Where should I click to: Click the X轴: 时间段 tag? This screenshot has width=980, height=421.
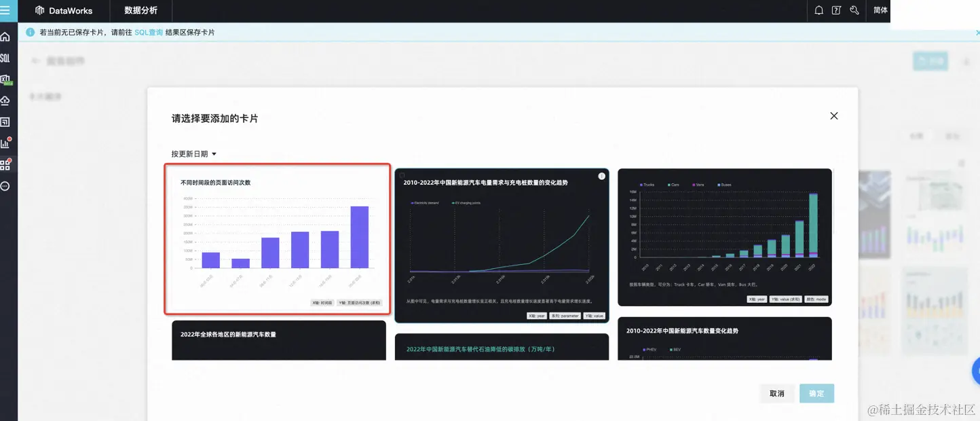coord(322,303)
